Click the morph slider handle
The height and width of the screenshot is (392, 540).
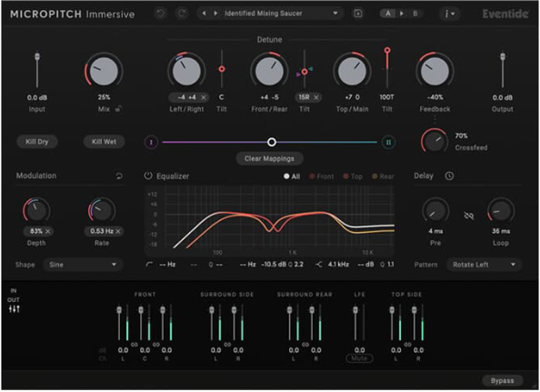272,142
